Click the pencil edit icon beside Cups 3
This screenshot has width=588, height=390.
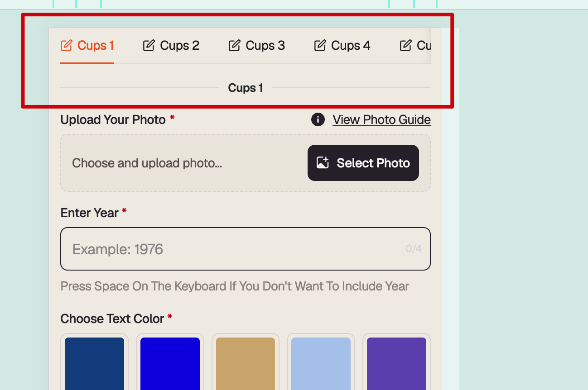pyautogui.click(x=234, y=46)
